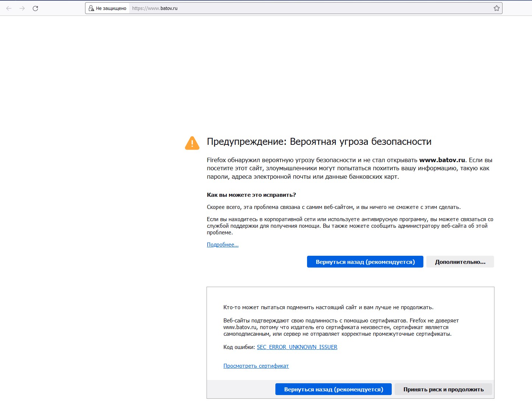Click the paragraph starting "Если вы находитесь в корпоративной сети"

pos(350,226)
